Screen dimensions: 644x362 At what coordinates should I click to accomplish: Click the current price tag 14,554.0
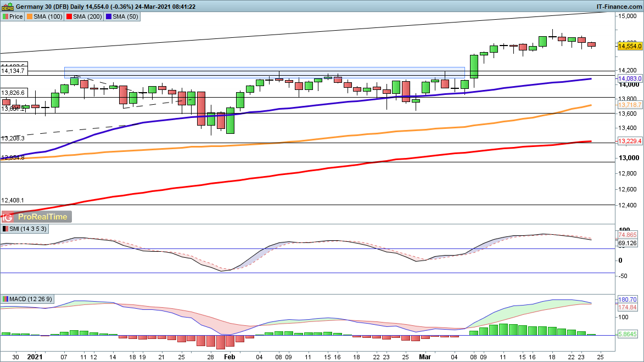630,47
